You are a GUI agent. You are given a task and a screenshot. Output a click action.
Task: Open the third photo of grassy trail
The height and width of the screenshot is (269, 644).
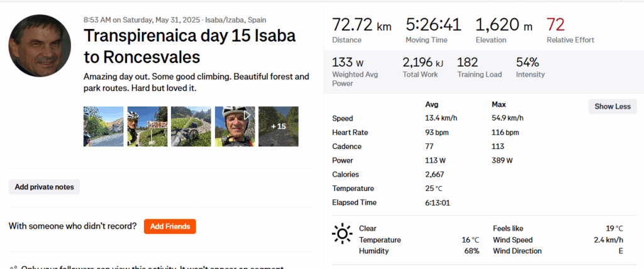[191, 126]
